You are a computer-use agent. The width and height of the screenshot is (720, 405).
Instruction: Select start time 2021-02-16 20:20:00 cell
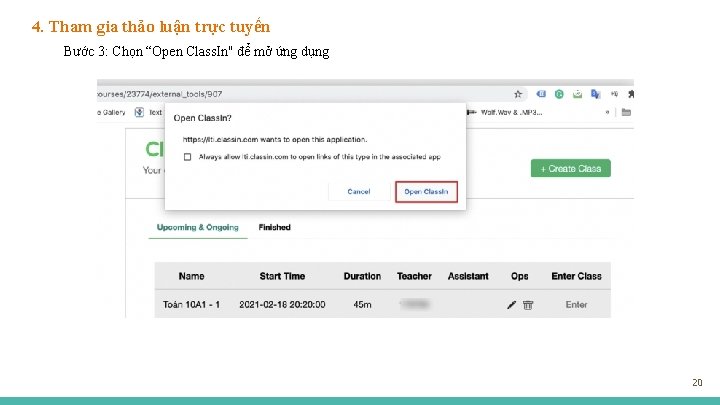click(x=282, y=304)
